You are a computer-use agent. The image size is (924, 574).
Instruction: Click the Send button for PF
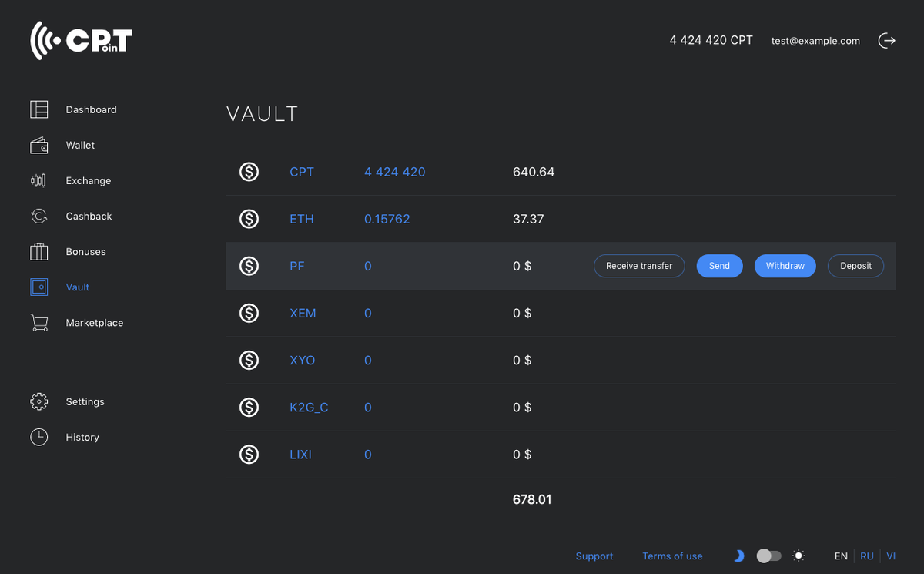(719, 266)
